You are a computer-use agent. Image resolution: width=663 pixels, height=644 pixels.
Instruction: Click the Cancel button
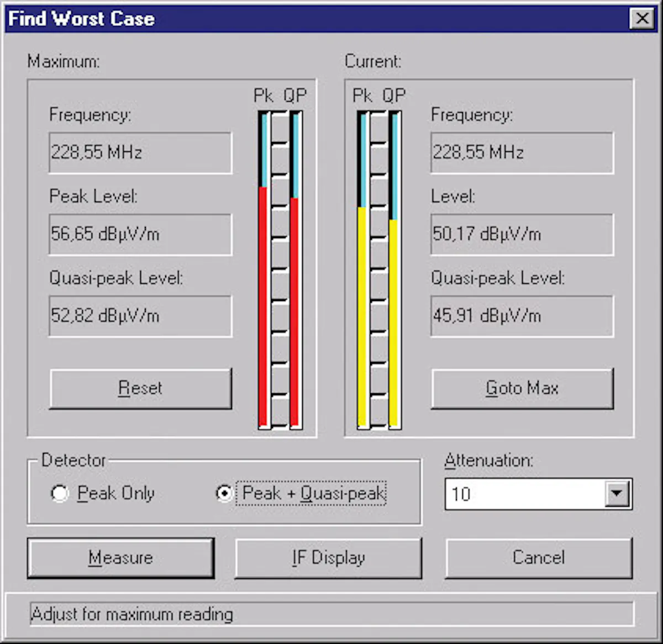[538, 558]
